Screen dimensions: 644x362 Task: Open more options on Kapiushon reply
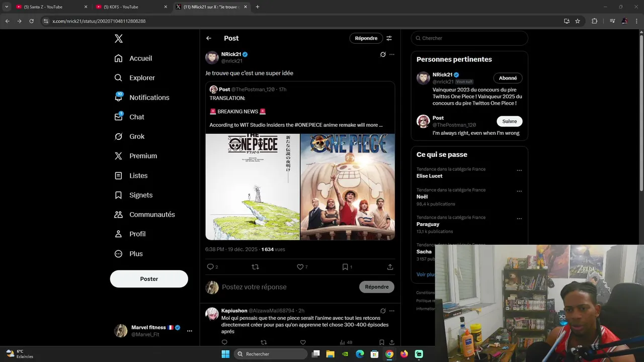pos(392,311)
